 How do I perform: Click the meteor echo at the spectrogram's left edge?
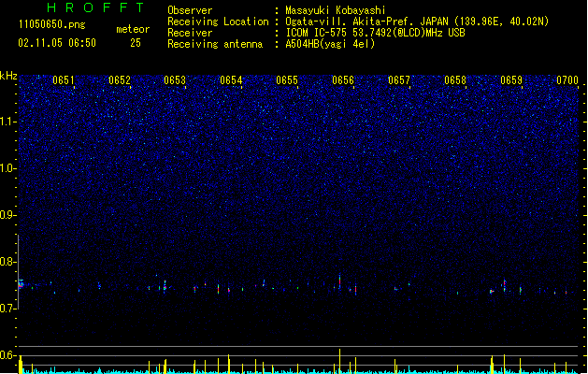click(21, 284)
